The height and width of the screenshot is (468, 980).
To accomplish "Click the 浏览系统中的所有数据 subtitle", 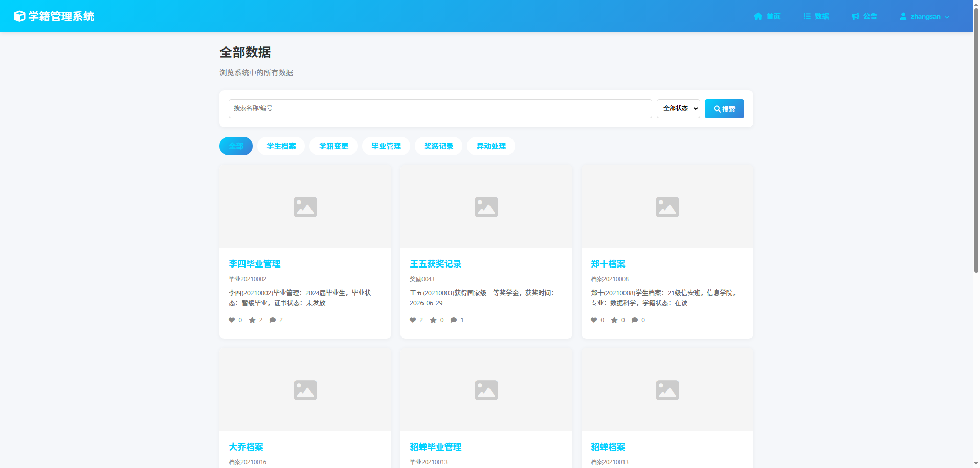I will (x=256, y=73).
